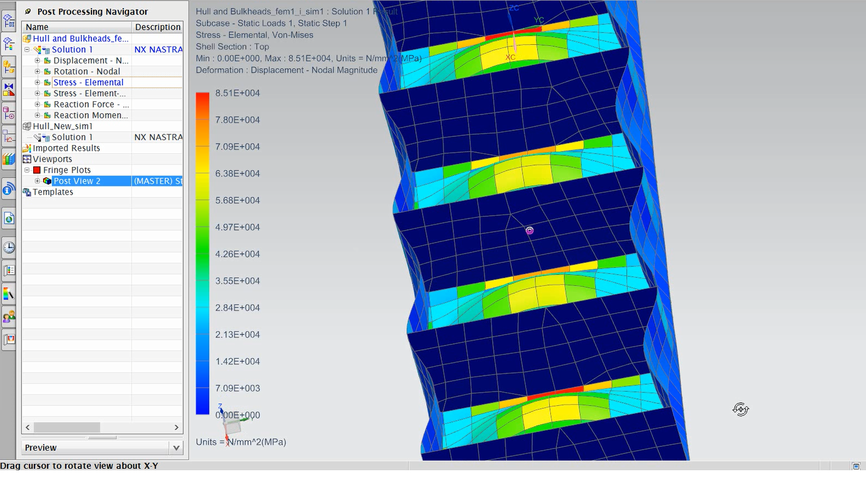Click the navigator horizontal scrollbar right arrow
Image resolution: width=866 pixels, height=504 pixels.
tap(176, 427)
